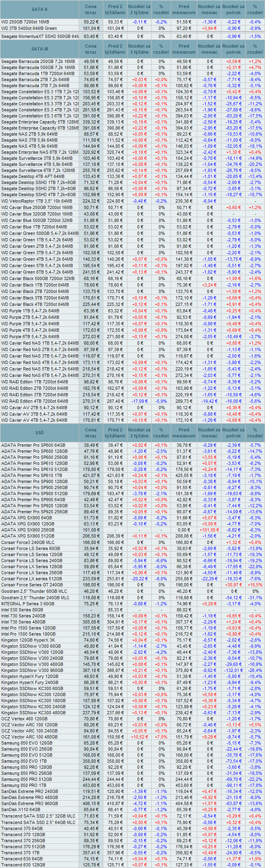Select Samsung 850 EVO 1TB

tap(24, 761)
